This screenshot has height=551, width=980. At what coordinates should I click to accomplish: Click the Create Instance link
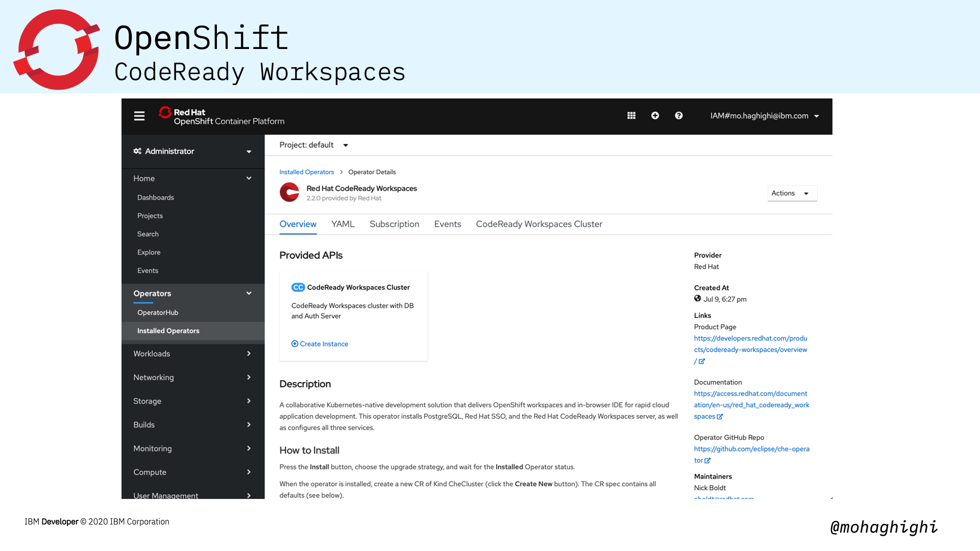324,344
